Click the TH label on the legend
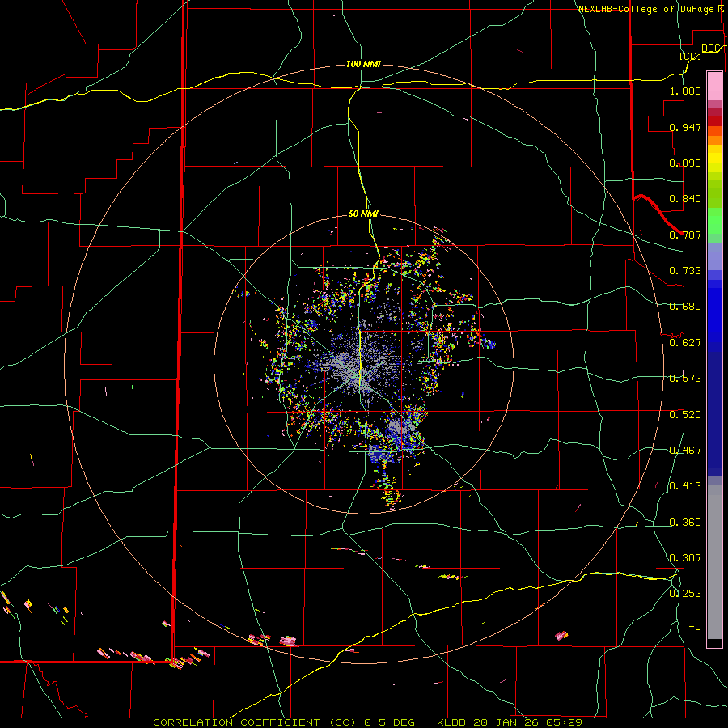This screenshot has height=728, width=728. tap(695, 630)
